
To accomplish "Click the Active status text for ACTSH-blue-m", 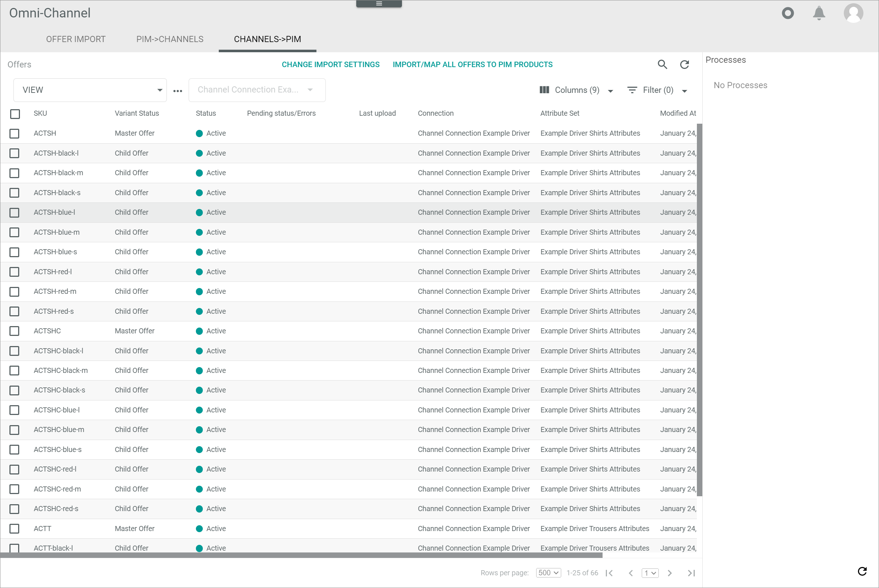I will 216,233.
